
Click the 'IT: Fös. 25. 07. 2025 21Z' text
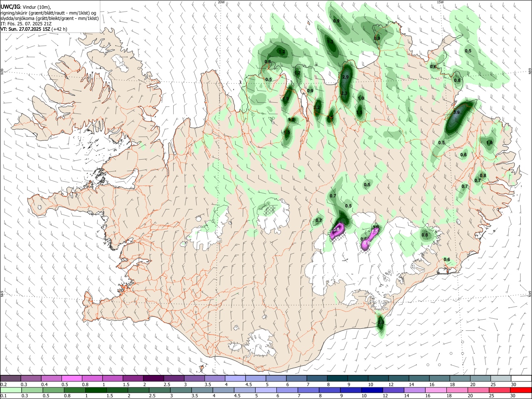tap(26, 24)
